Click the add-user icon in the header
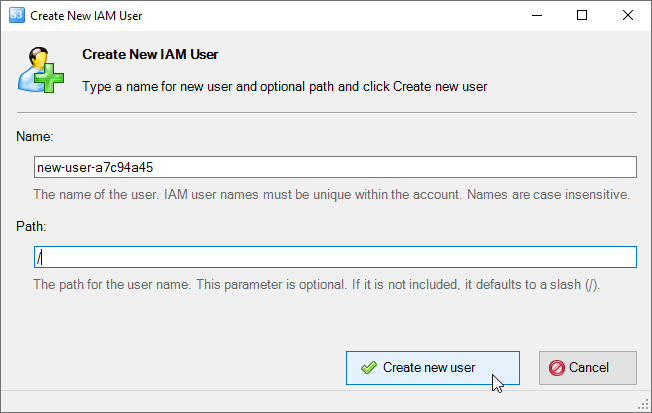The height and width of the screenshot is (413, 652). pos(41,69)
